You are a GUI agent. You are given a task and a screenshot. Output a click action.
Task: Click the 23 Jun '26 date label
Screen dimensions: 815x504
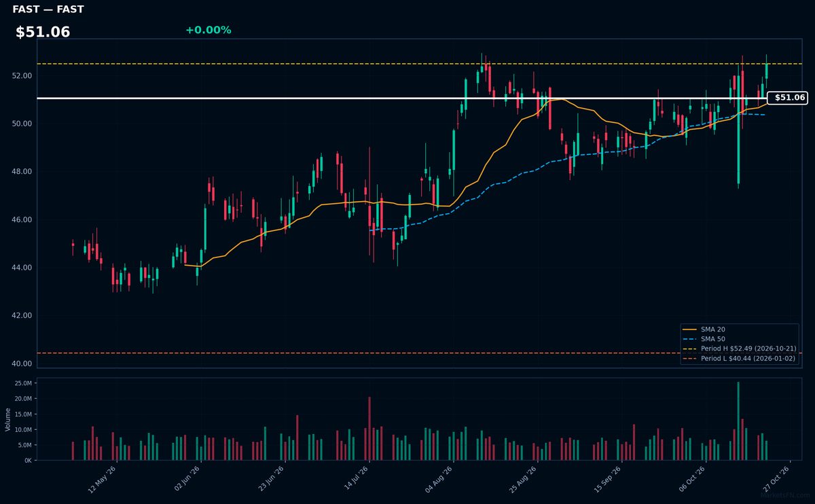pyautogui.click(x=271, y=480)
